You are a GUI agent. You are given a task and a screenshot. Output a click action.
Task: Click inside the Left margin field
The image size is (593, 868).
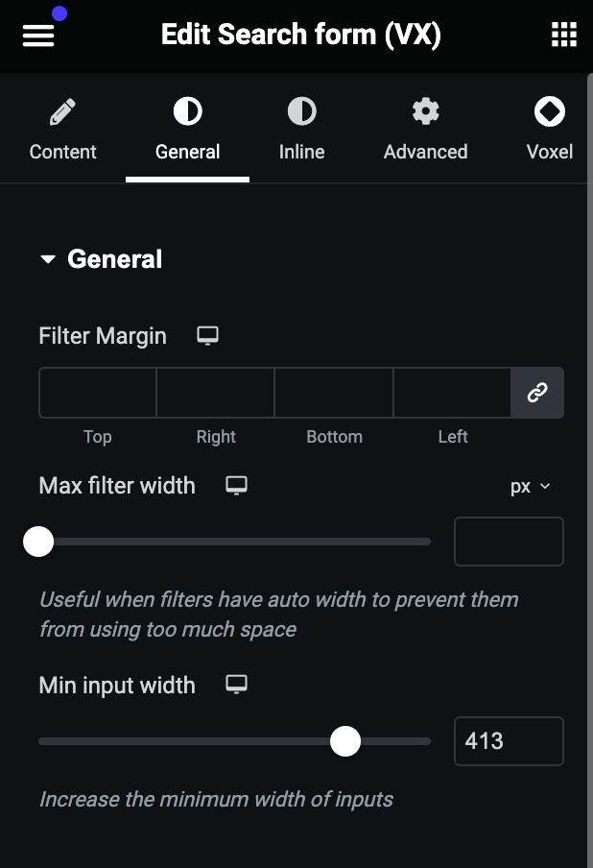coord(453,393)
